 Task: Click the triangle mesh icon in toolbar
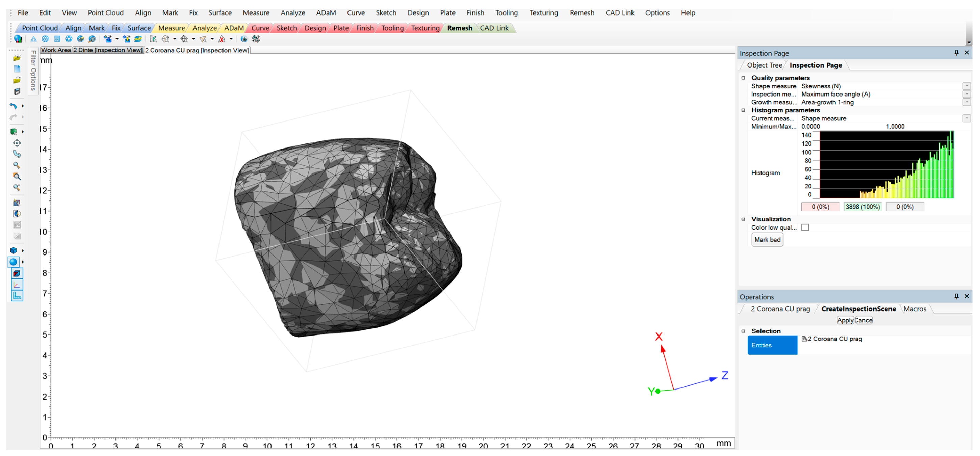(33, 39)
